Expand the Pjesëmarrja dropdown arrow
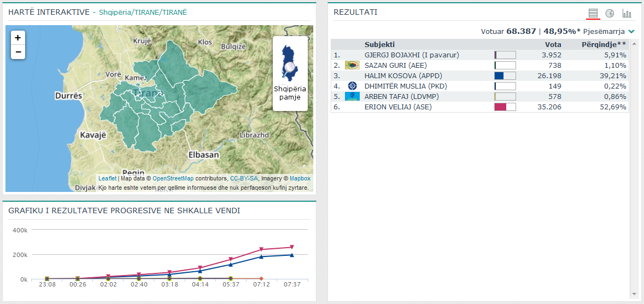 click(631, 32)
